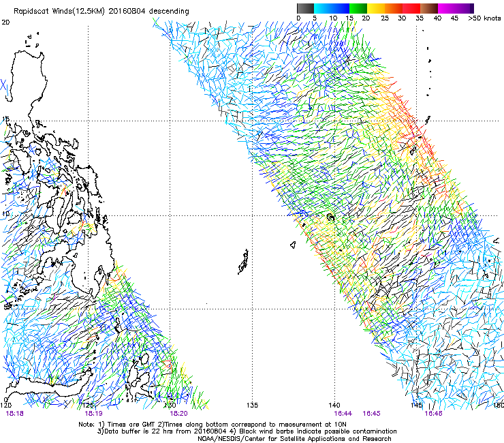504x443 pixels.
Task: Click the note line 'Times are GMT'
Action: click(131, 425)
